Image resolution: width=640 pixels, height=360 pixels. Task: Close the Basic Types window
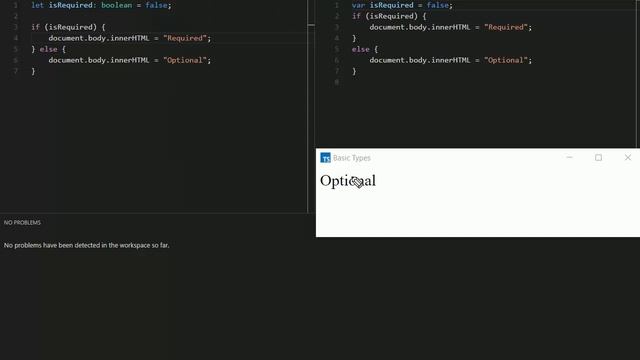pyautogui.click(x=628, y=158)
